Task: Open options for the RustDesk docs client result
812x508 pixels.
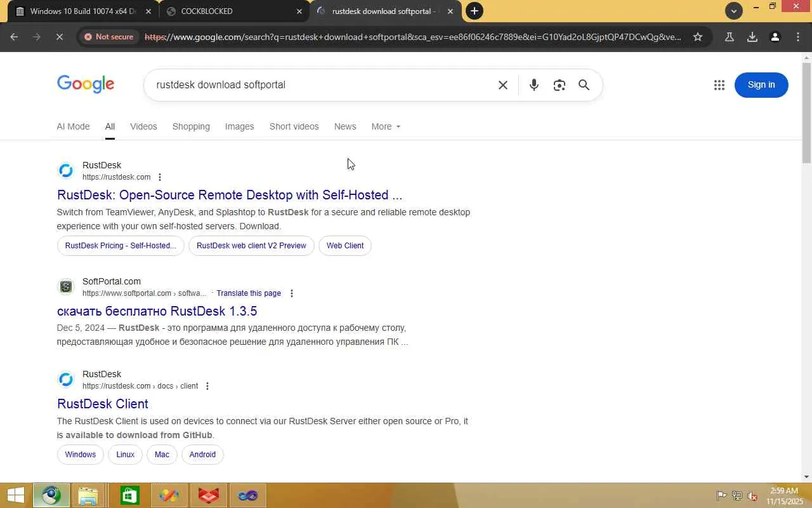Action: tap(207, 386)
